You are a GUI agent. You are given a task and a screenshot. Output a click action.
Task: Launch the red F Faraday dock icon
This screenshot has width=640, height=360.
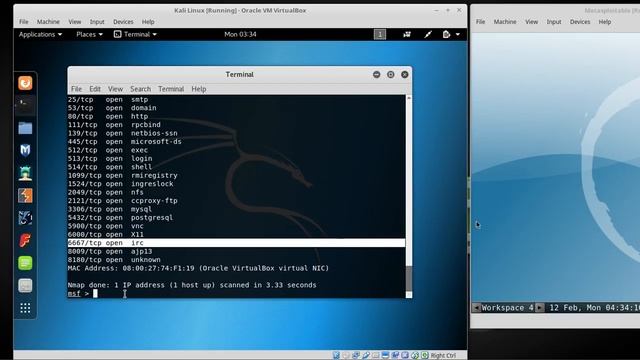pyautogui.click(x=25, y=240)
